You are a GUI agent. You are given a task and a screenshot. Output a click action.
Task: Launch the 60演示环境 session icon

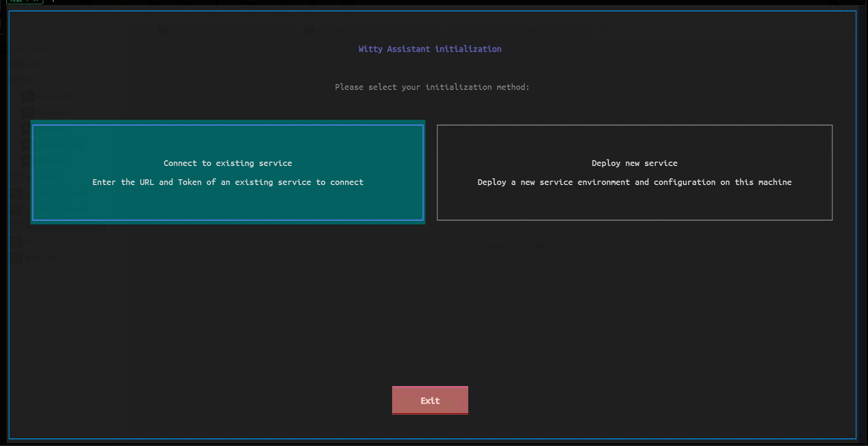pyautogui.click(x=54, y=97)
